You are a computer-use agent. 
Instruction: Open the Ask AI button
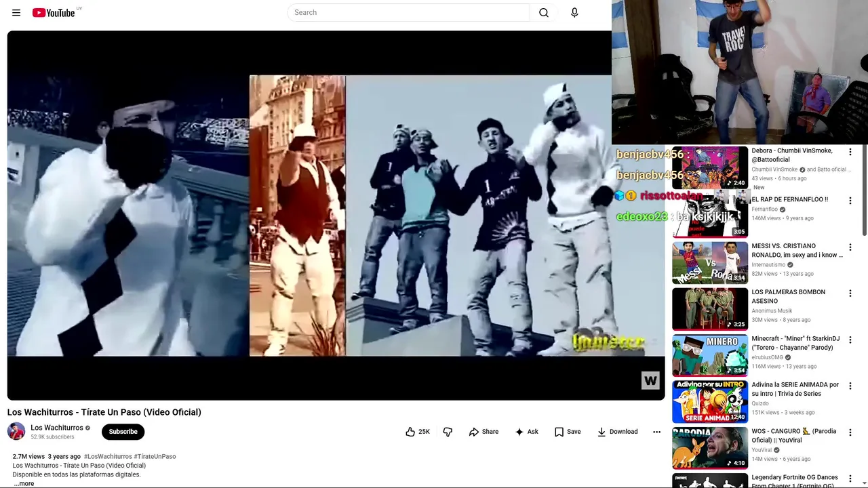tap(526, 432)
